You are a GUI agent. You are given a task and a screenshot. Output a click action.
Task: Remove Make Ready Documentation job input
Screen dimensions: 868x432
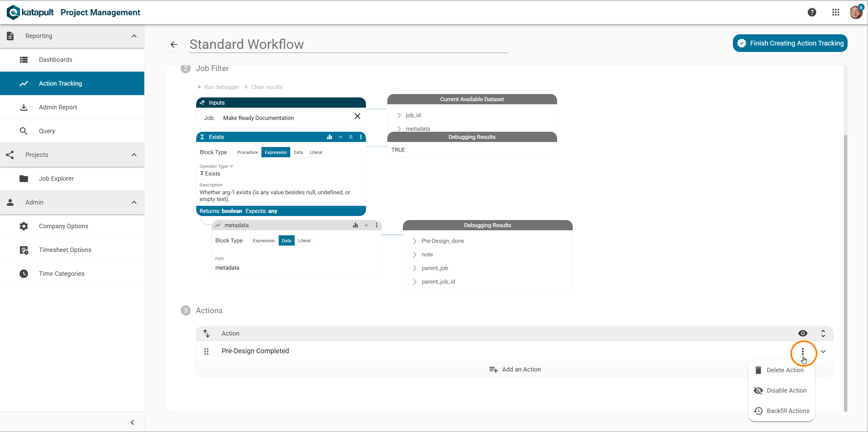click(x=357, y=116)
